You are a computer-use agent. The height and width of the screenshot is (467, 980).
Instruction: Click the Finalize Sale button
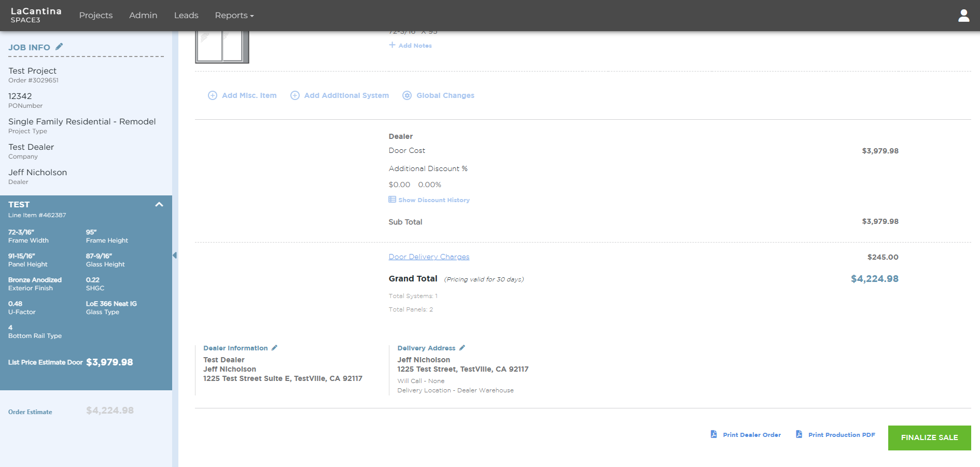point(929,437)
